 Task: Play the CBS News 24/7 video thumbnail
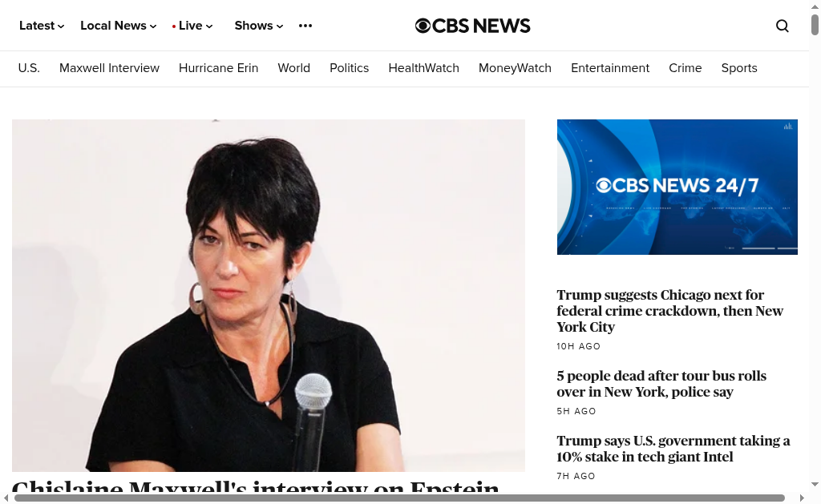[677, 187]
